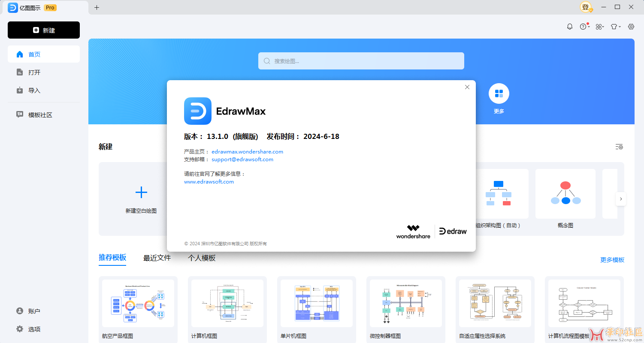Click the 新建 button
The height and width of the screenshot is (343, 644).
(x=43, y=30)
